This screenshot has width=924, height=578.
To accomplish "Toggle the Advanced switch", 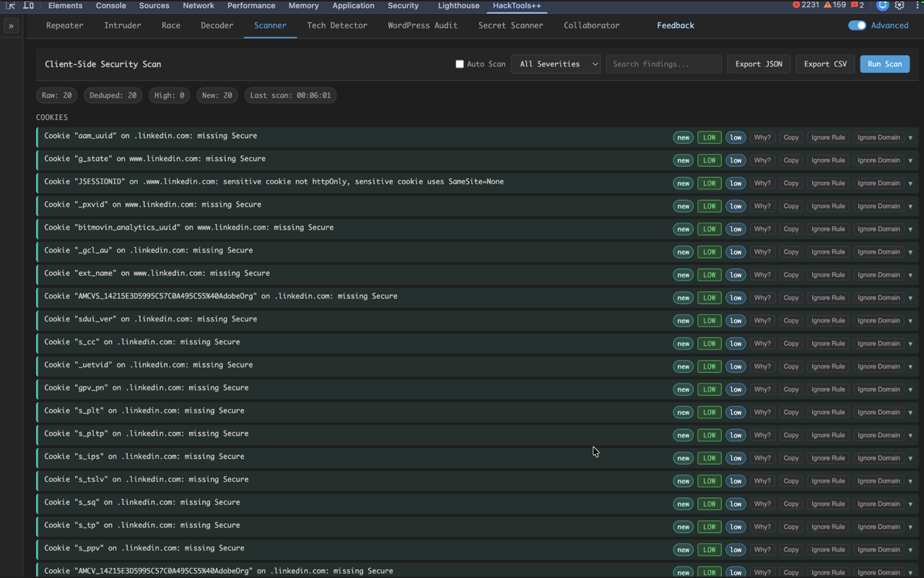I will point(857,25).
